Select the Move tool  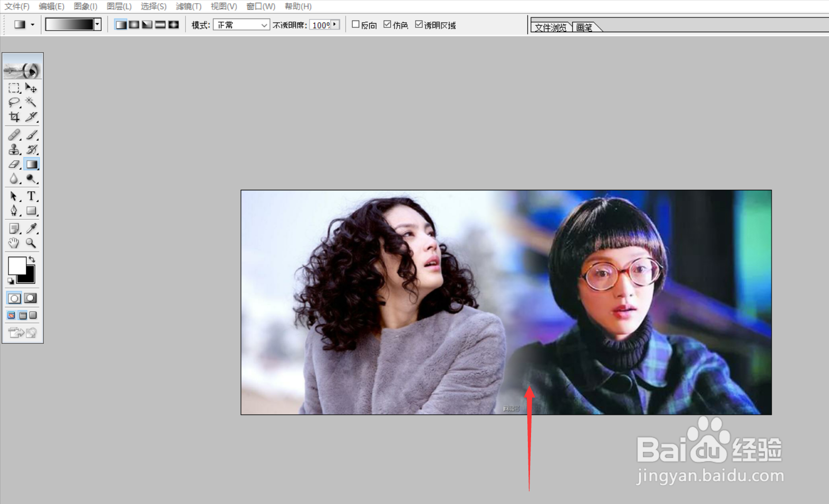click(x=31, y=88)
